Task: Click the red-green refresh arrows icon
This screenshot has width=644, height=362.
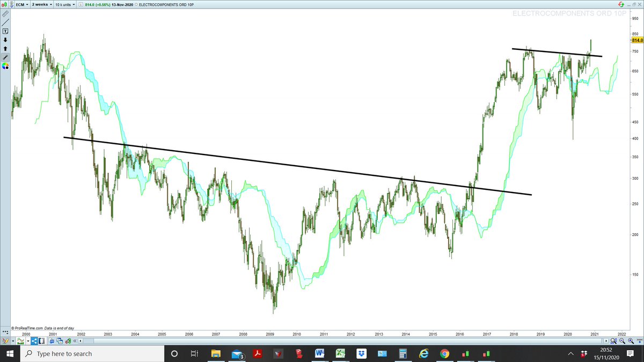Action: pos(621,4)
